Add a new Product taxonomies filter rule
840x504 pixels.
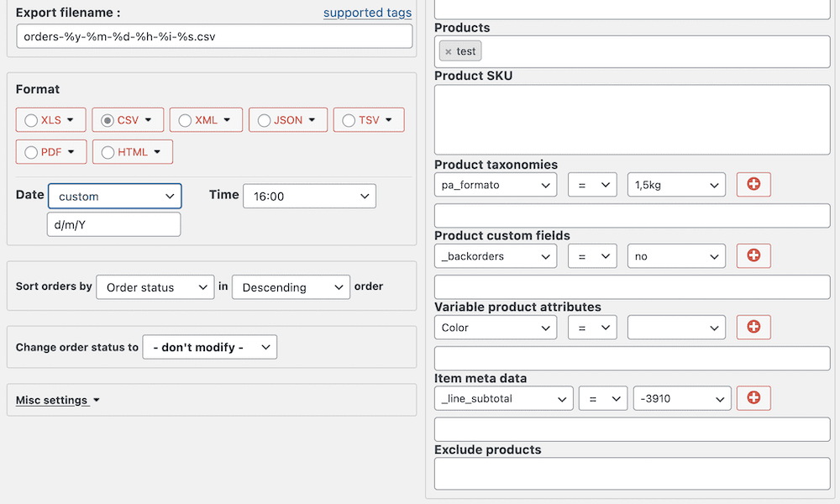[x=753, y=184]
